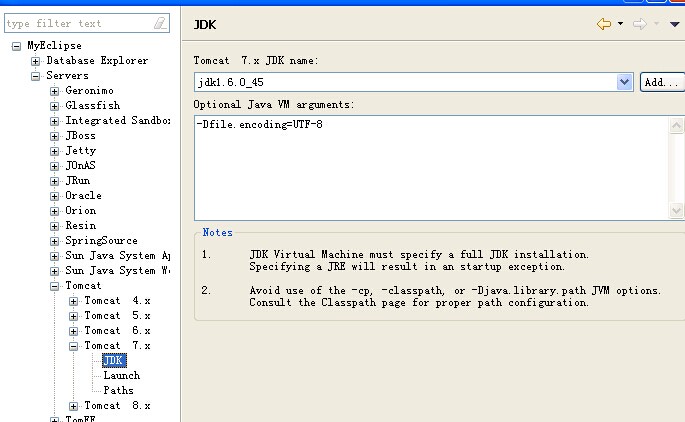Click the VM arguments scrollbar down arrow
This screenshot has height=422, width=685.
676,211
